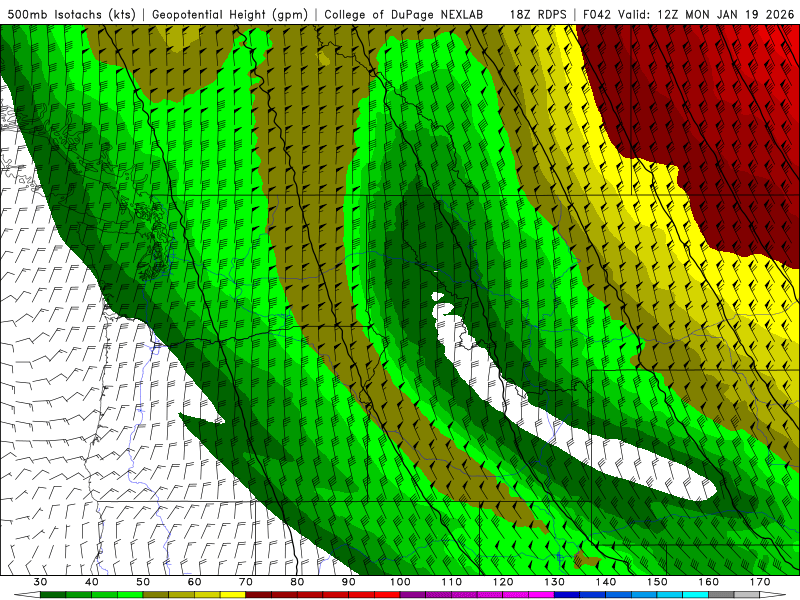This screenshot has width=800, height=600.
Task: Click the dark gray swatch starting at 160
Action: [x=721, y=595]
